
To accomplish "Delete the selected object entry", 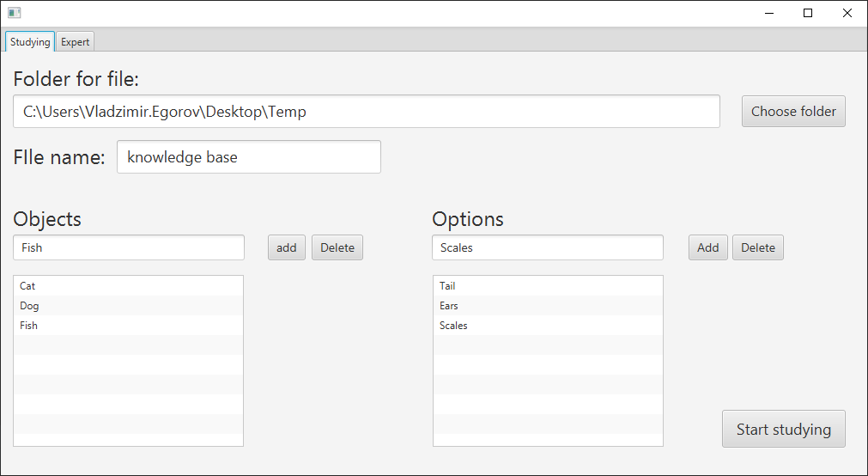I will coord(337,247).
